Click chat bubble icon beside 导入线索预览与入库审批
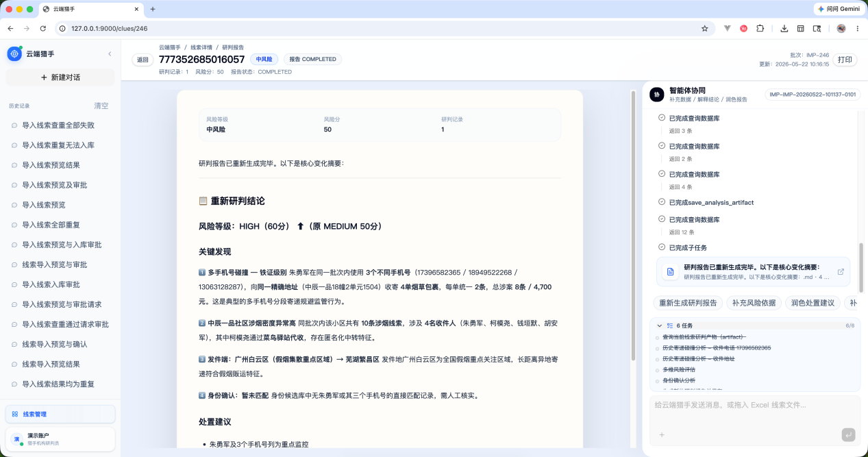The width and height of the screenshot is (868, 457). click(x=14, y=245)
